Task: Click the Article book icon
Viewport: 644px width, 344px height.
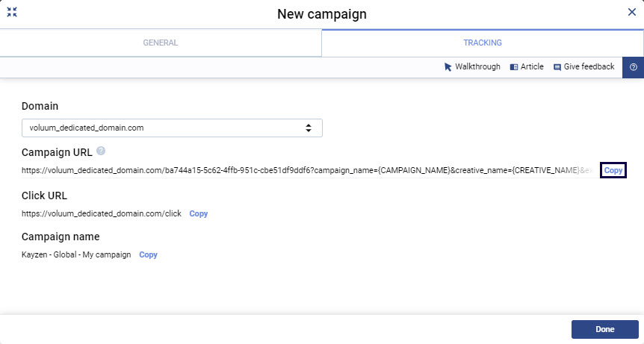Action: 514,67
